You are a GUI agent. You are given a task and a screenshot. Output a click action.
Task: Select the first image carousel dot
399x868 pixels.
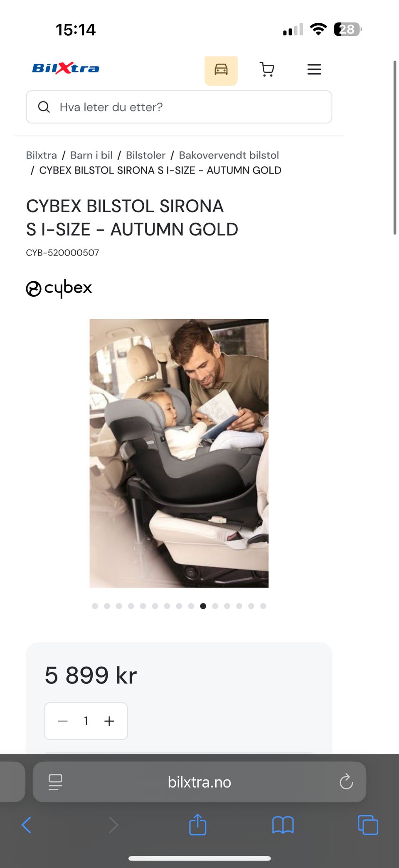tap(95, 606)
